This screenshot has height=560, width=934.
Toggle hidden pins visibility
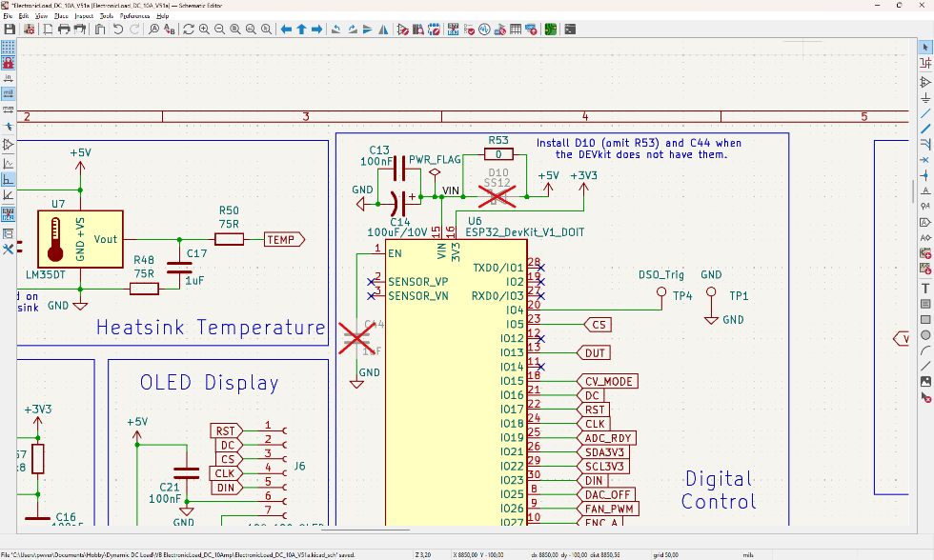[9, 144]
